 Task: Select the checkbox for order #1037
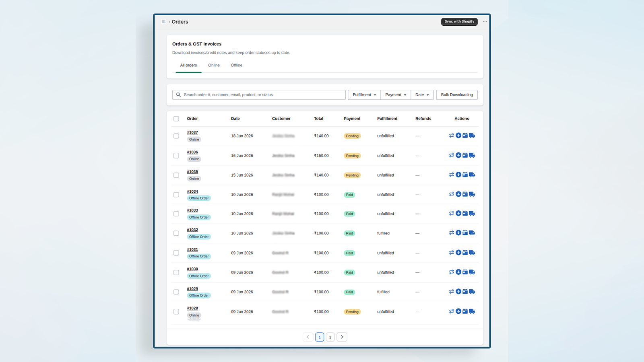(x=176, y=136)
